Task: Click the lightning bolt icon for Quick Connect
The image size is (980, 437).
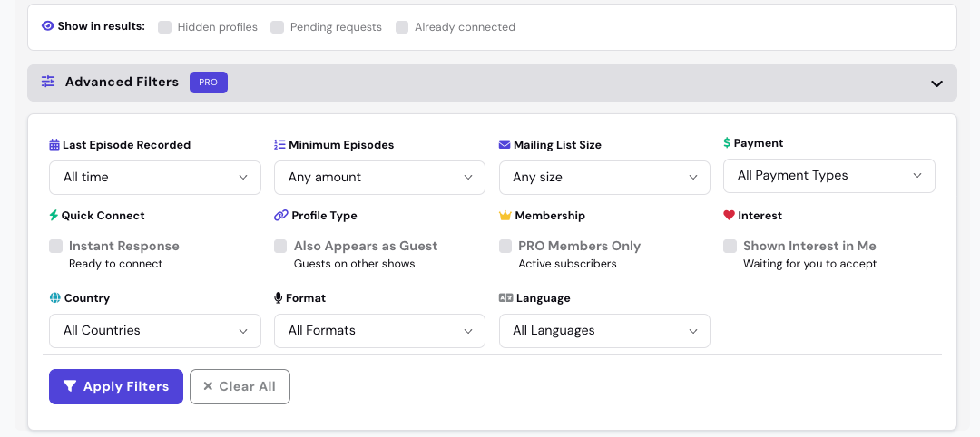Action: [54, 216]
